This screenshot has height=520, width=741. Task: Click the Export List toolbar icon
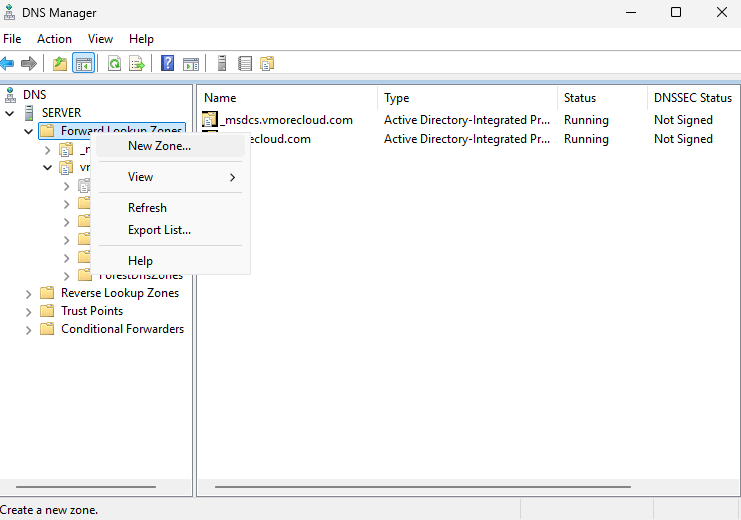pos(137,63)
